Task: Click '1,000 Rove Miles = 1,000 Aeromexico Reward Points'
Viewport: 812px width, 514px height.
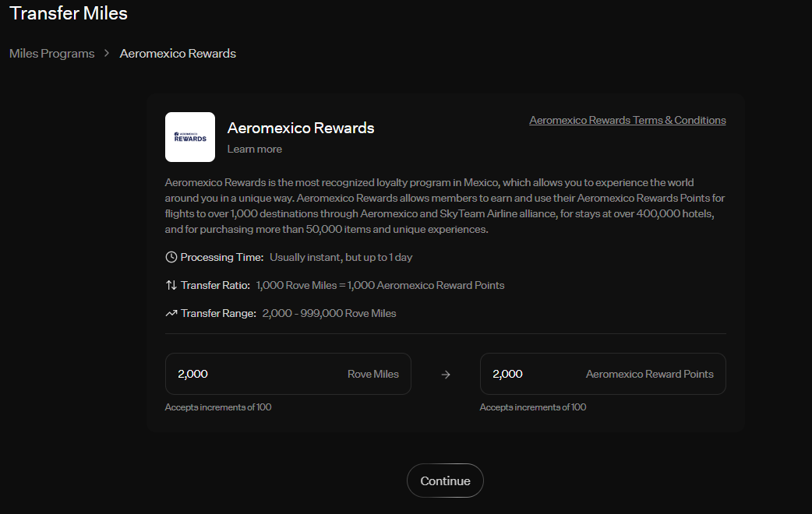Action: (x=380, y=285)
